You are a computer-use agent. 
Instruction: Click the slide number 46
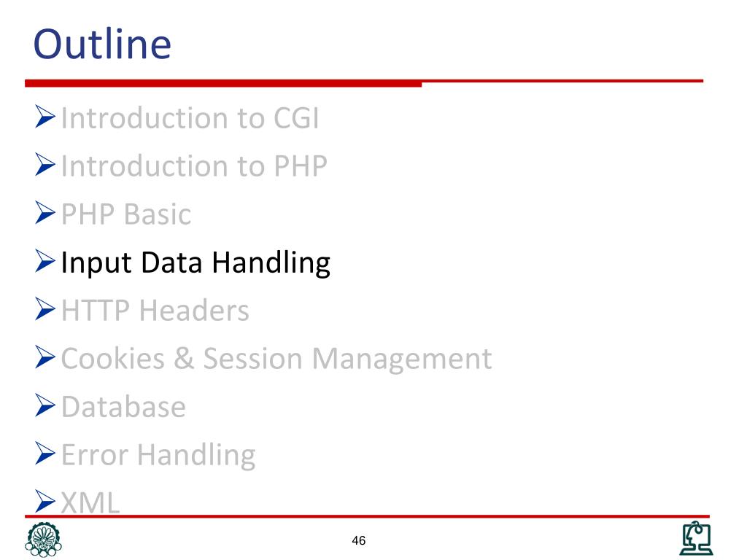359,540
